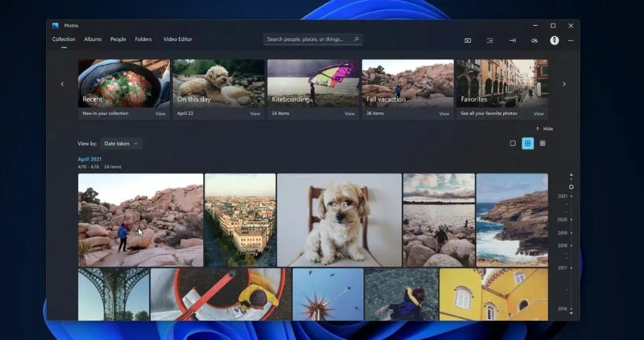Jump to 2019 on the timeline
Image resolution: width=644 pixels, height=340 pixels.
pos(562,232)
